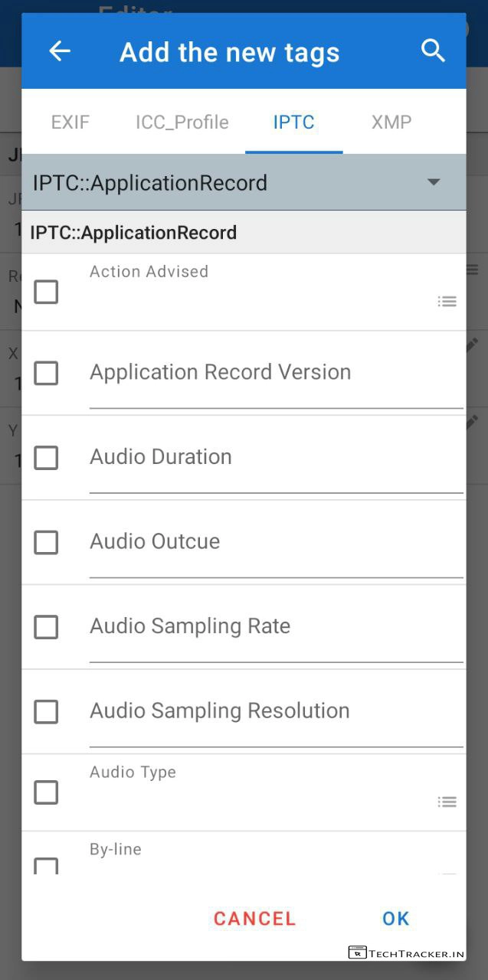This screenshot has width=488, height=980.
Task: Check the Audio Sampling Rate checkbox
Action: 46,627
